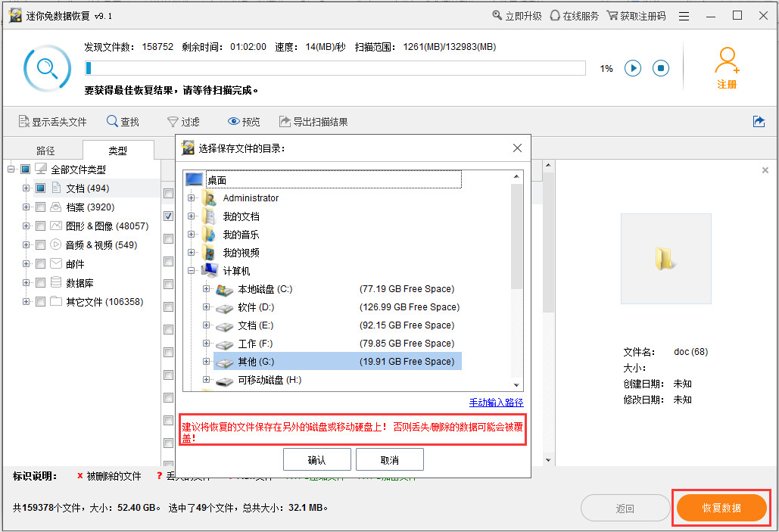
Task: Expand Graphics & Images tree node
Action: pos(26,226)
